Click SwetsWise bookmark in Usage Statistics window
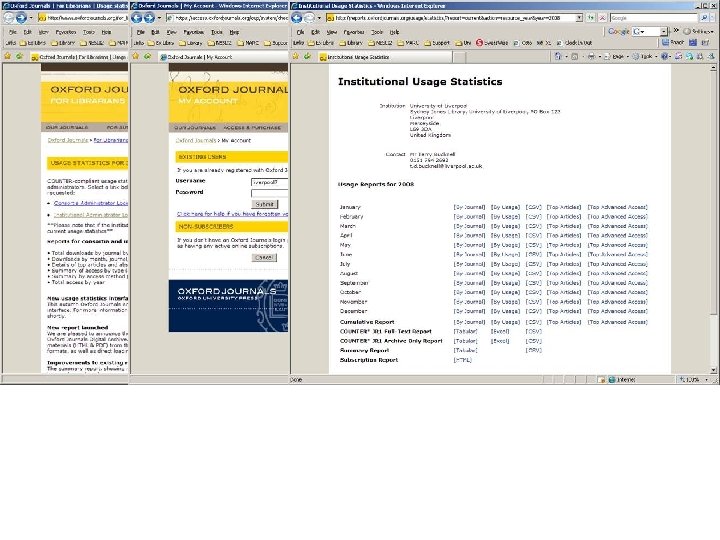This screenshot has width=720, height=540. pos(492,43)
